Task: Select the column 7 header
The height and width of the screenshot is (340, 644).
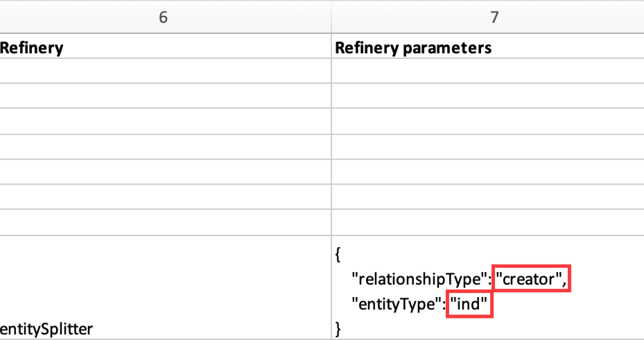Action: pos(494,17)
